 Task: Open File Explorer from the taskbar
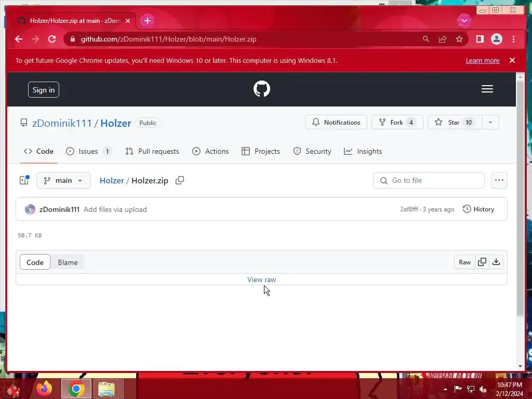107,389
